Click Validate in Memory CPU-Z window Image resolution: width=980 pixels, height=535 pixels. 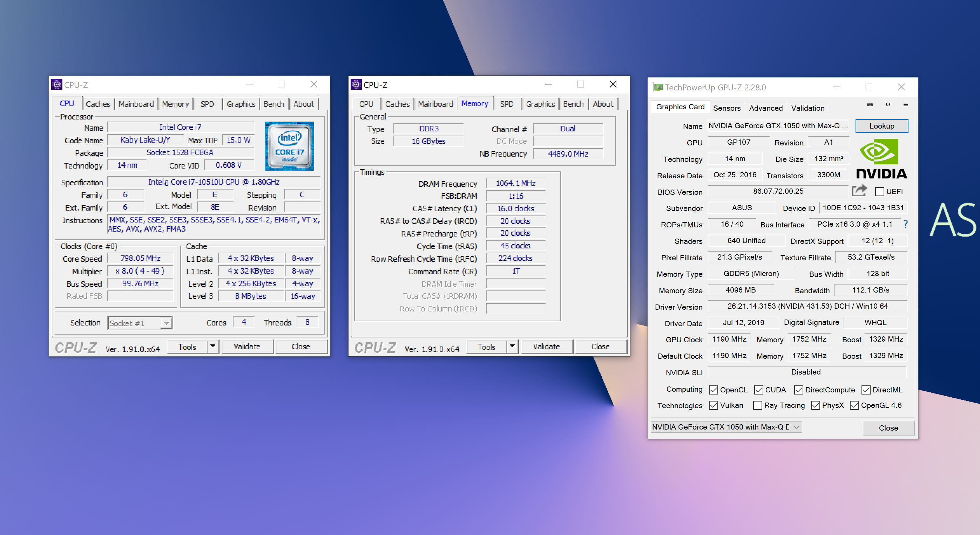547,347
